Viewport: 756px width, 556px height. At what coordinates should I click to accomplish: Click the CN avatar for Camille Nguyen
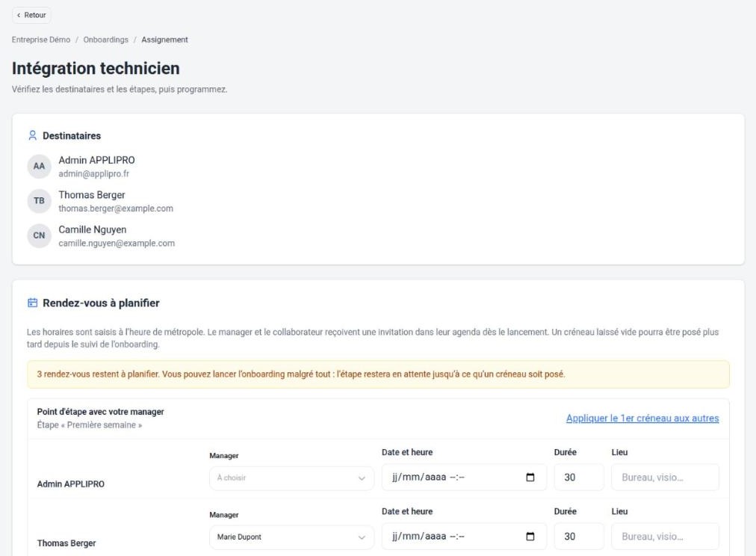click(x=39, y=236)
